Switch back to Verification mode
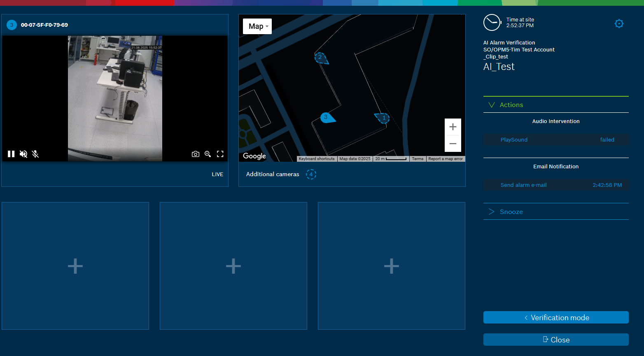 click(x=556, y=318)
